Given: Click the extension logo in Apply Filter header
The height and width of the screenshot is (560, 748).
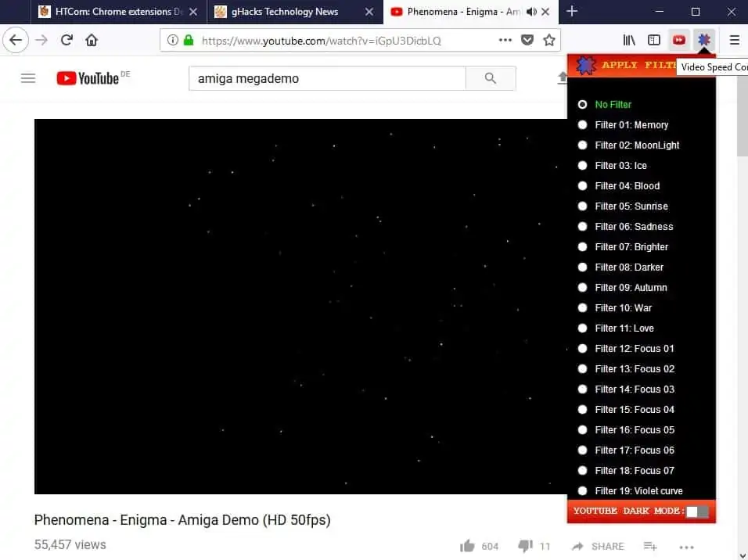Looking at the screenshot, I should pyautogui.click(x=586, y=66).
